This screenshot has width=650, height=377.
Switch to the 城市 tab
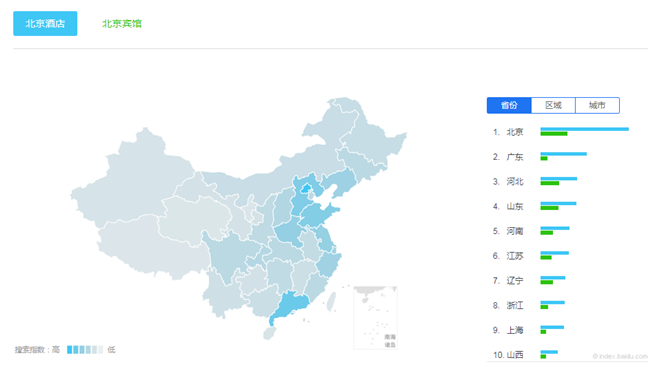pos(597,105)
